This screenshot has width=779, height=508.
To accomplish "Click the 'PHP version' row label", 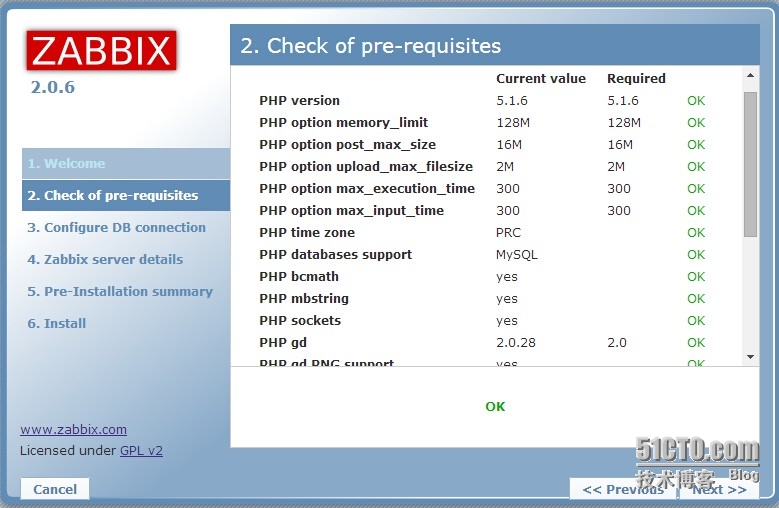I will [299, 100].
